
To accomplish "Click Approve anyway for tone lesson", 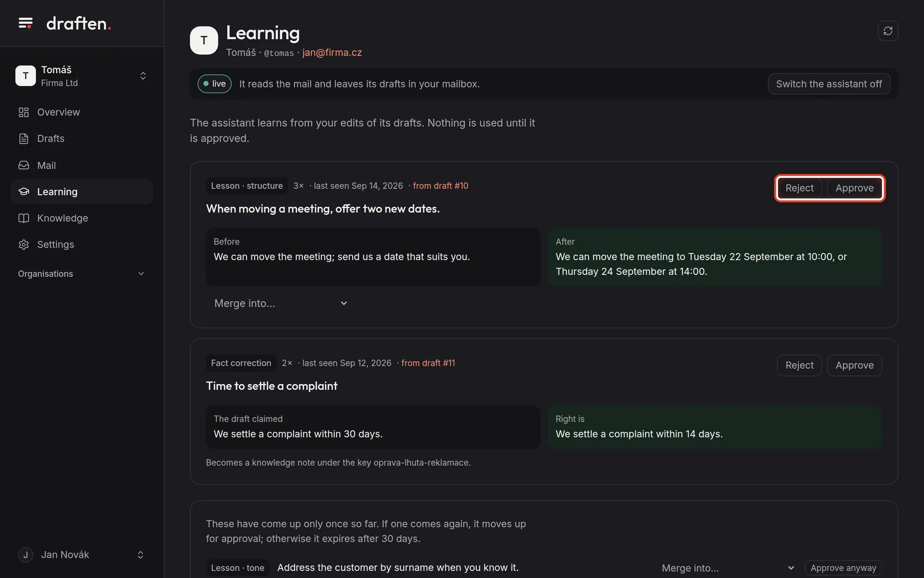I will point(843,568).
